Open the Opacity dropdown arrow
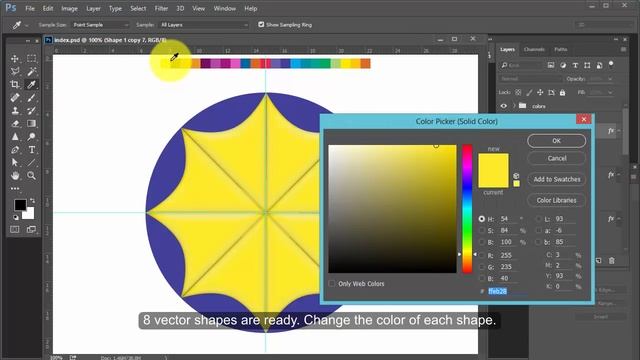The height and width of the screenshot is (360, 640). pos(610,79)
